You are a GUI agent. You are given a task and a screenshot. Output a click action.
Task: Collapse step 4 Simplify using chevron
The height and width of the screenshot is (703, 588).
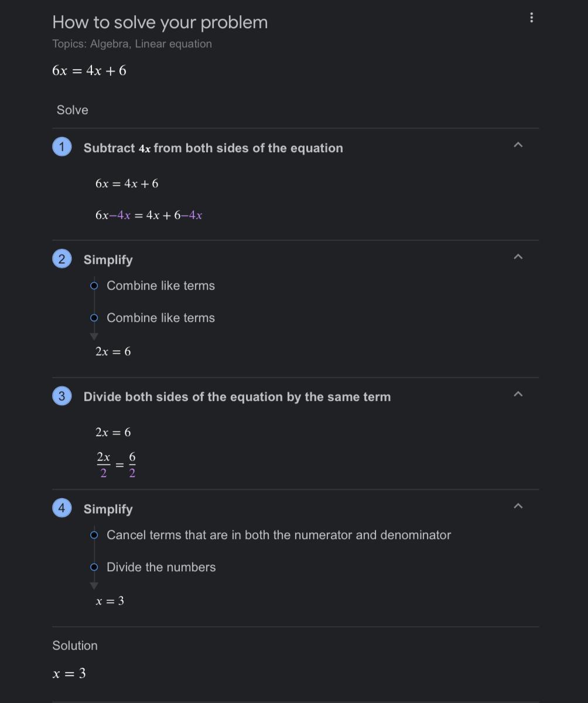coord(518,506)
